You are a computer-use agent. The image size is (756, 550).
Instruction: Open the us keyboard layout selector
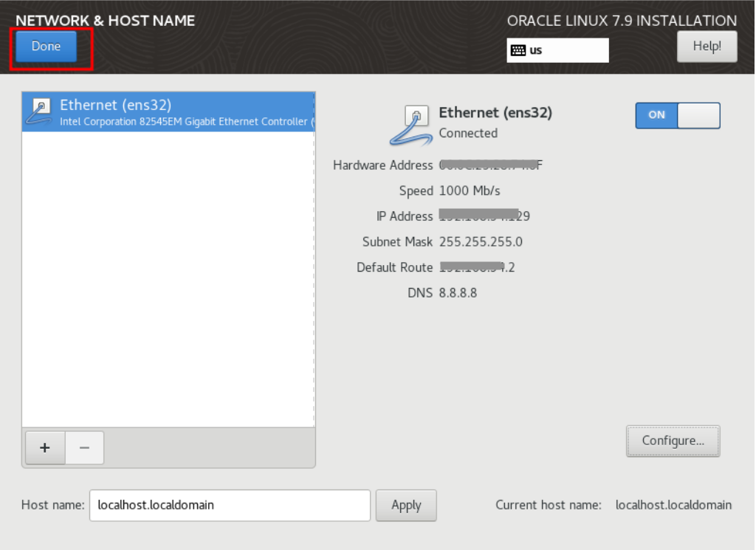pos(557,50)
